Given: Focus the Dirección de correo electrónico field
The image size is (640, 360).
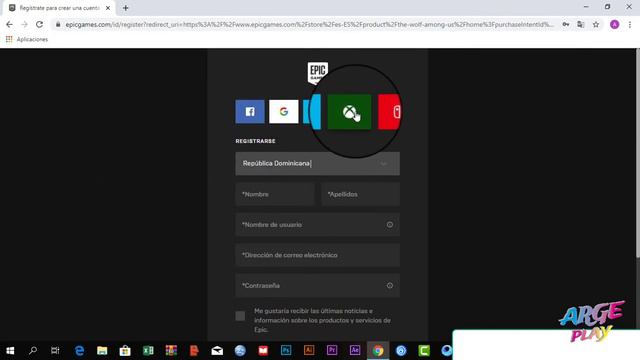Looking at the screenshot, I should (x=318, y=255).
